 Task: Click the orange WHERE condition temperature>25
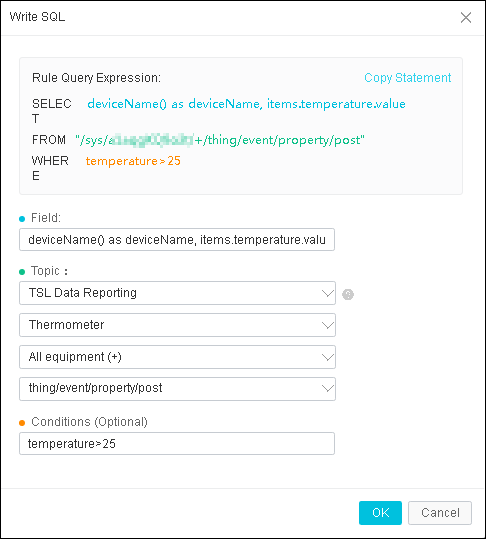pyautogui.click(x=133, y=161)
